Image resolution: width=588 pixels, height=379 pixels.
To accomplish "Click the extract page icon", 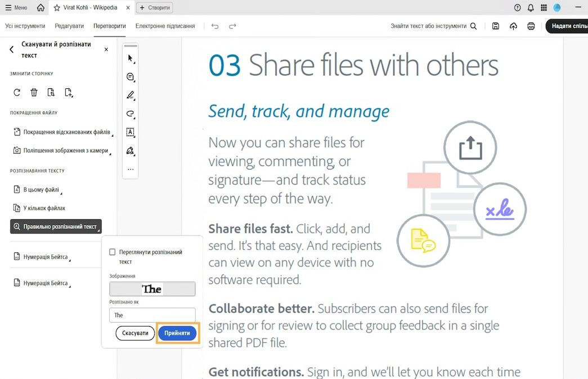I will point(51,92).
